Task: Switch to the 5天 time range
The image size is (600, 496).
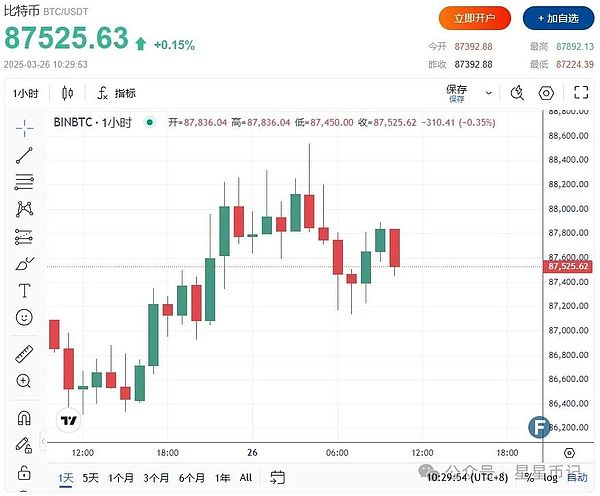Action: click(x=91, y=478)
